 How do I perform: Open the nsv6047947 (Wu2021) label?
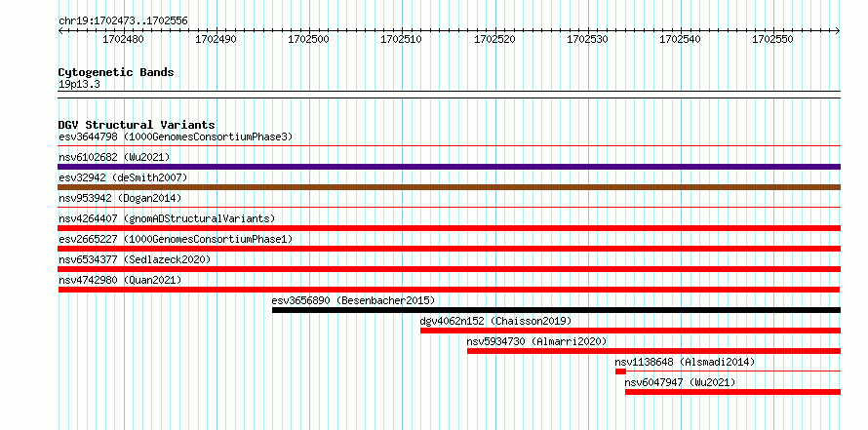[680, 382]
